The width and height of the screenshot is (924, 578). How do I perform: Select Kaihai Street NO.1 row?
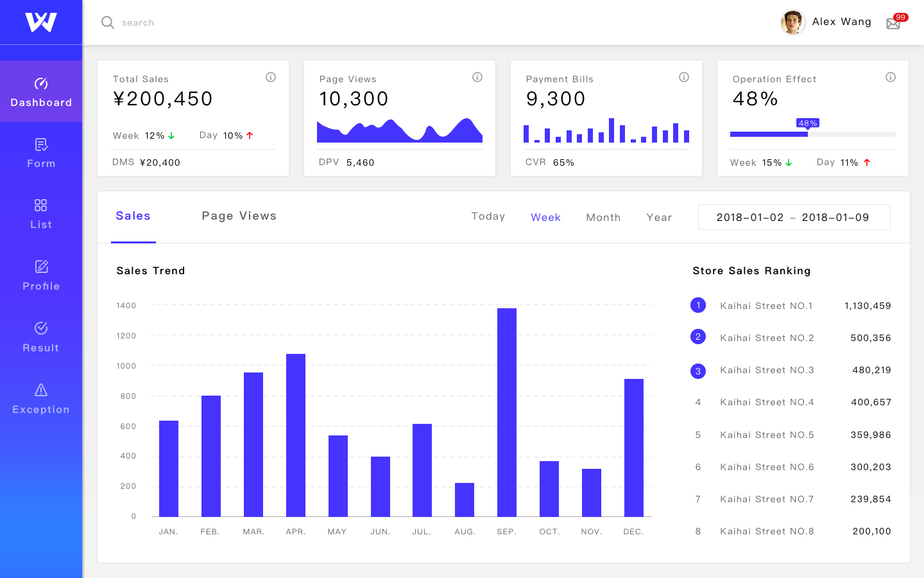(x=791, y=306)
